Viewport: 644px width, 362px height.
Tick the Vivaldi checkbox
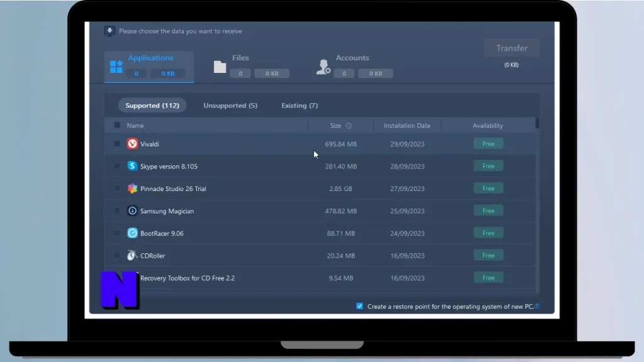[117, 144]
